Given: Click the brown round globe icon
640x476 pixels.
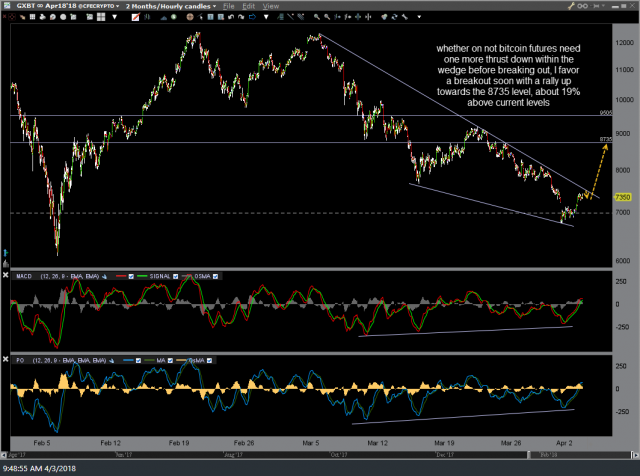Looking at the screenshot, I should pyautogui.click(x=189, y=17).
